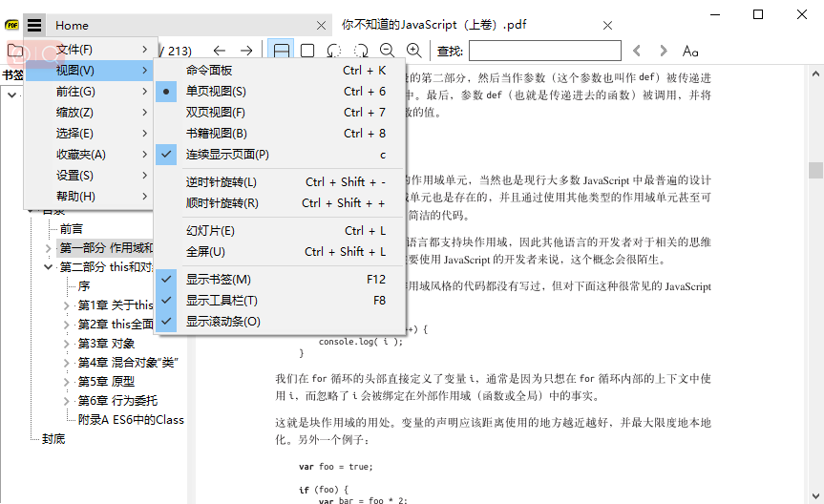Open 附录A ES6中的Class bookmark

coord(131,420)
